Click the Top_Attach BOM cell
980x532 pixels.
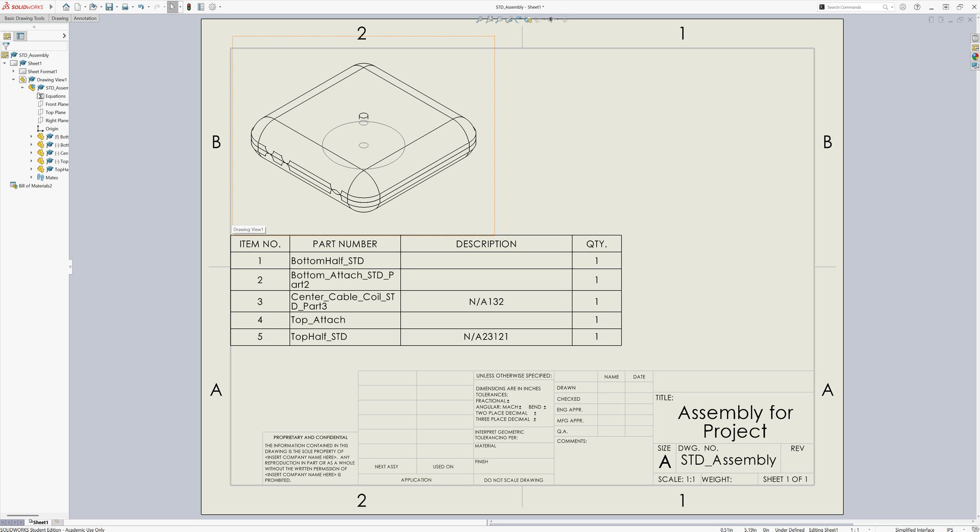click(x=345, y=320)
